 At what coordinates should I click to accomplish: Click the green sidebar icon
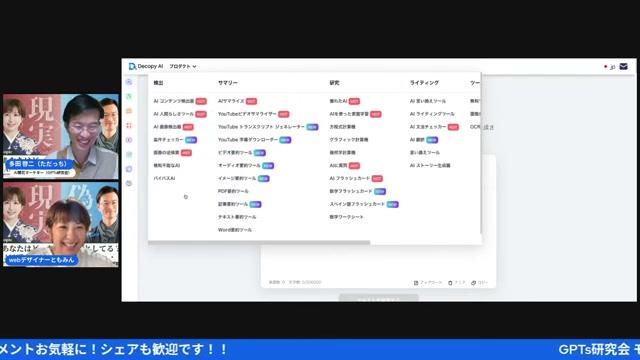[129, 96]
